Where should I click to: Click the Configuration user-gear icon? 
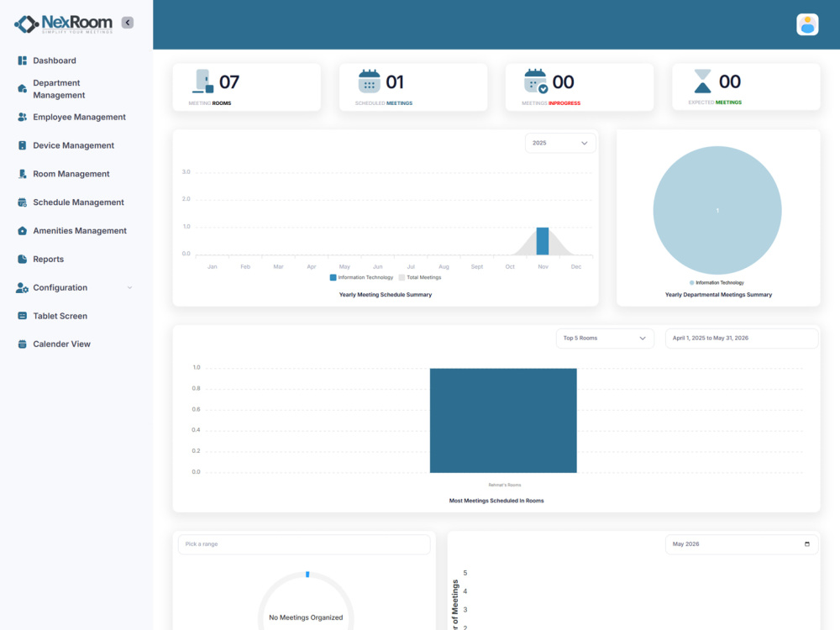click(x=22, y=287)
